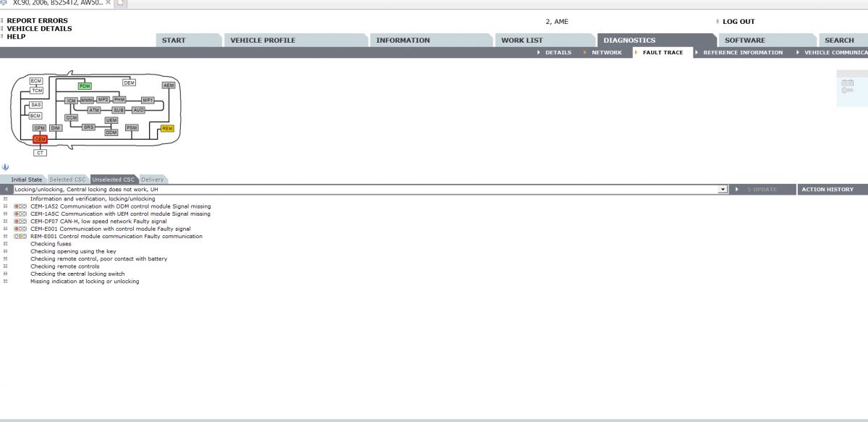Image resolution: width=868 pixels, height=422 pixels.
Task: Switch to the NETWORK sub-tab
Action: point(608,52)
